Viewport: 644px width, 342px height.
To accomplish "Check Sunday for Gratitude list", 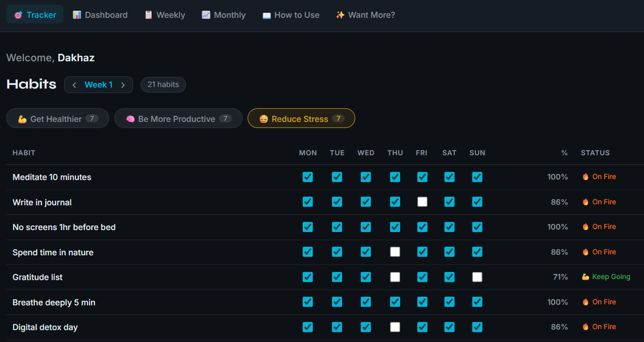I will 477,277.
